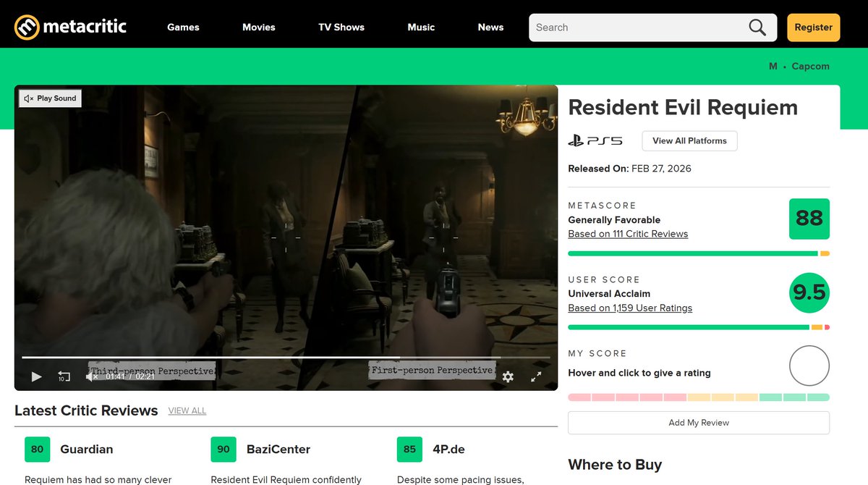Viewport: 868px width, 485px height.
Task: Click the Register button
Action: 814,28
